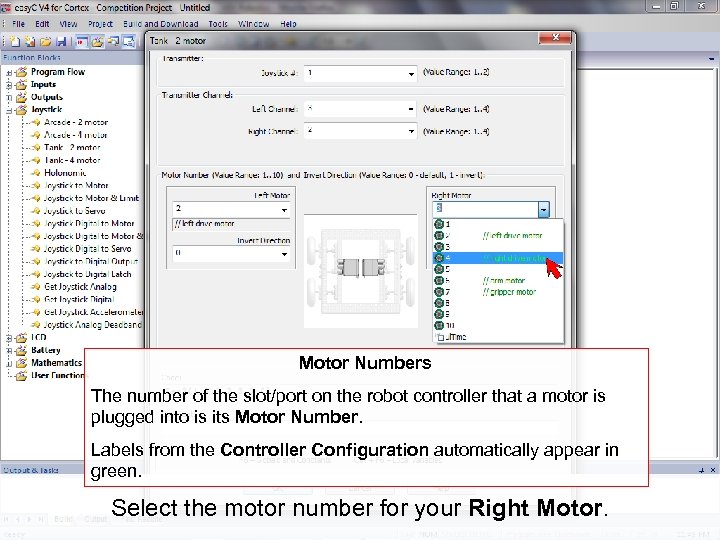Open the Project menu

(100, 24)
